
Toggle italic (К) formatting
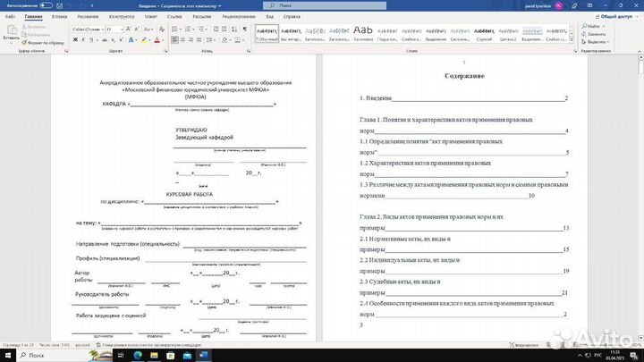coord(83,40)
